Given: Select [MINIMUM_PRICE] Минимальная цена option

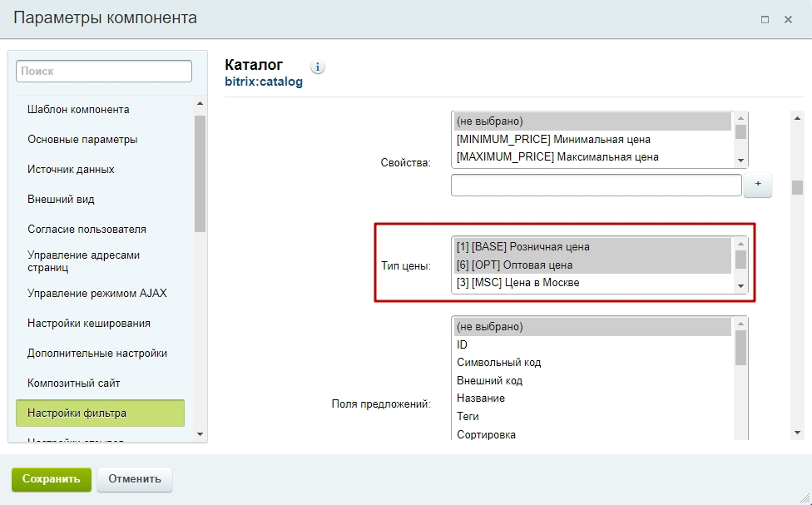Looking at the screenshot, I should tap(553, 139).
